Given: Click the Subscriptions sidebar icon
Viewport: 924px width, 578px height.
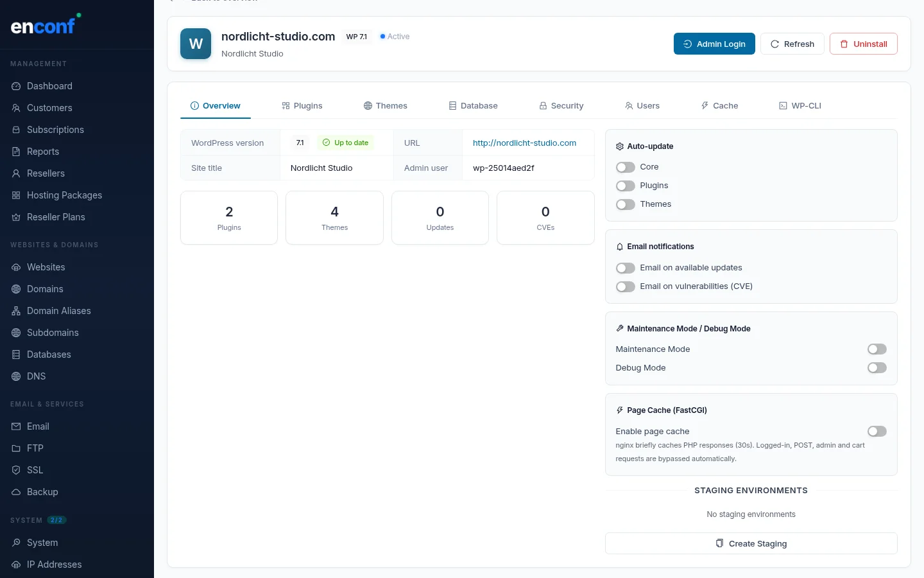Looking at the screenshot, I should pos(16,130).
